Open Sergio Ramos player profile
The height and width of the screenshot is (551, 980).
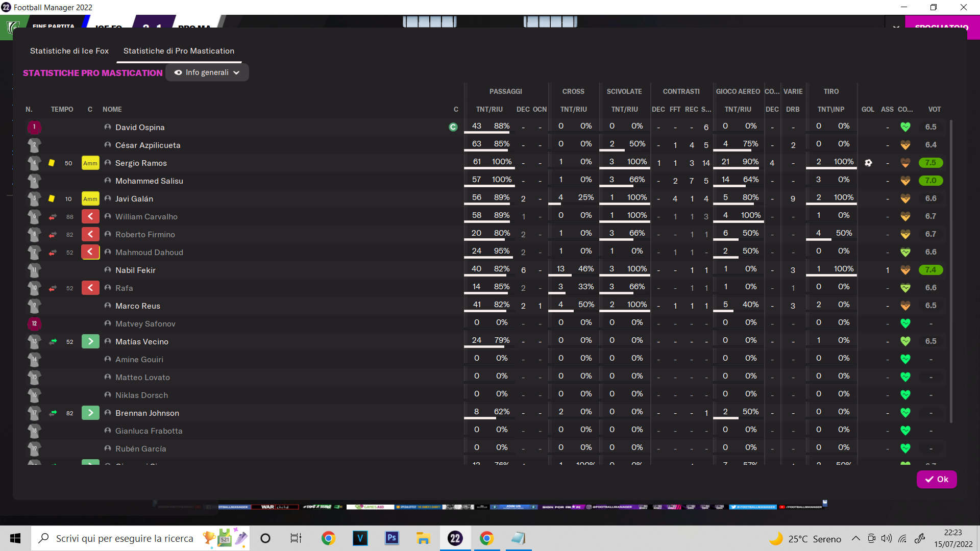(x=141, y=163)
